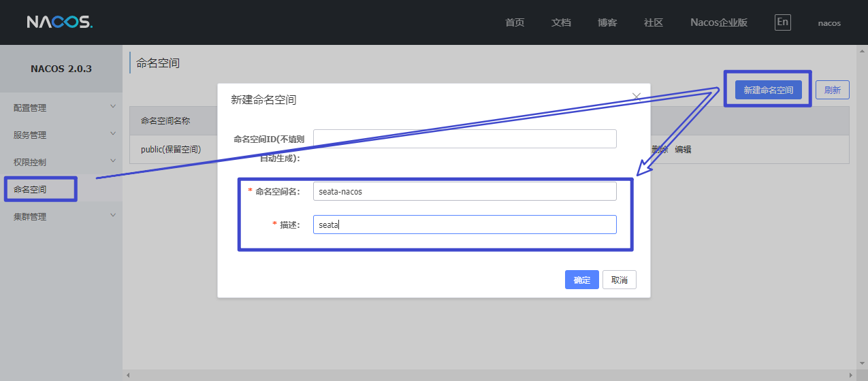Click the nacos user account name
Viewport: 868px width, 381px height.
829,23
